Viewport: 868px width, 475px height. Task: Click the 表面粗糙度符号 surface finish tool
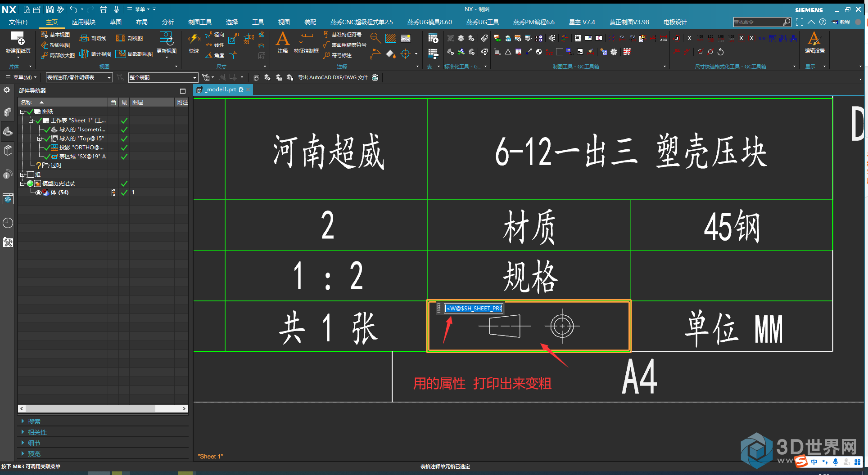pos(345,45)
